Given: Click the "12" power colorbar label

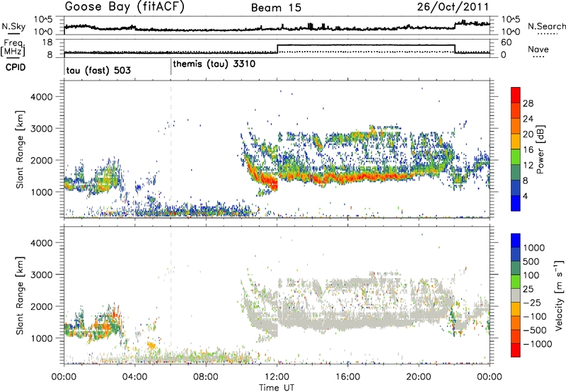Looking at the screenshot, I should click(x=528, y=166).
